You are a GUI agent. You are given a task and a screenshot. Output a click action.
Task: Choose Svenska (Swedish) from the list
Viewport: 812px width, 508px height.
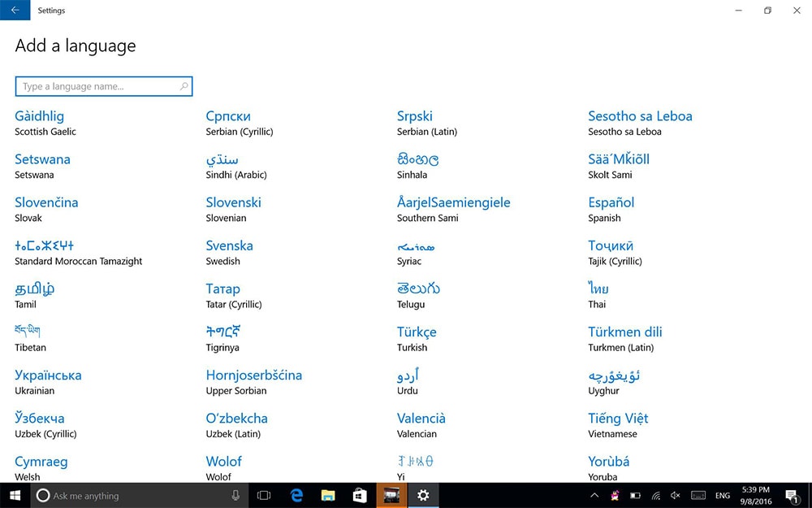230,252
